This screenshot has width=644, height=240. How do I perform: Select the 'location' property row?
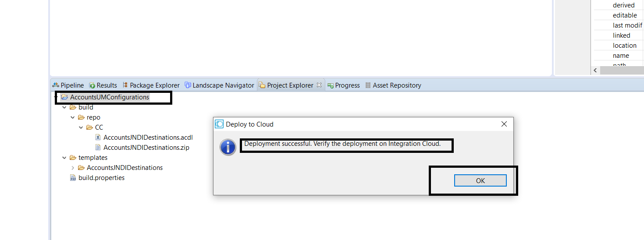619,46
